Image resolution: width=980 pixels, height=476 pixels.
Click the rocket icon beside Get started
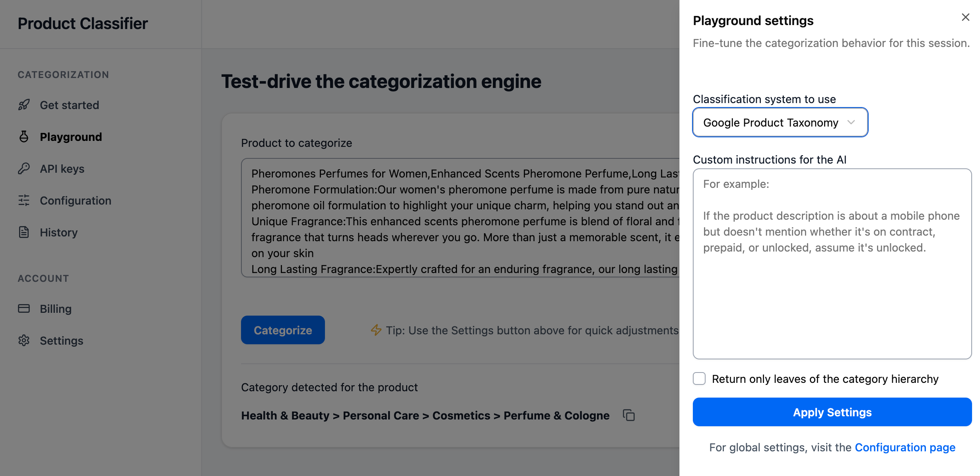[x=24, y=105]
